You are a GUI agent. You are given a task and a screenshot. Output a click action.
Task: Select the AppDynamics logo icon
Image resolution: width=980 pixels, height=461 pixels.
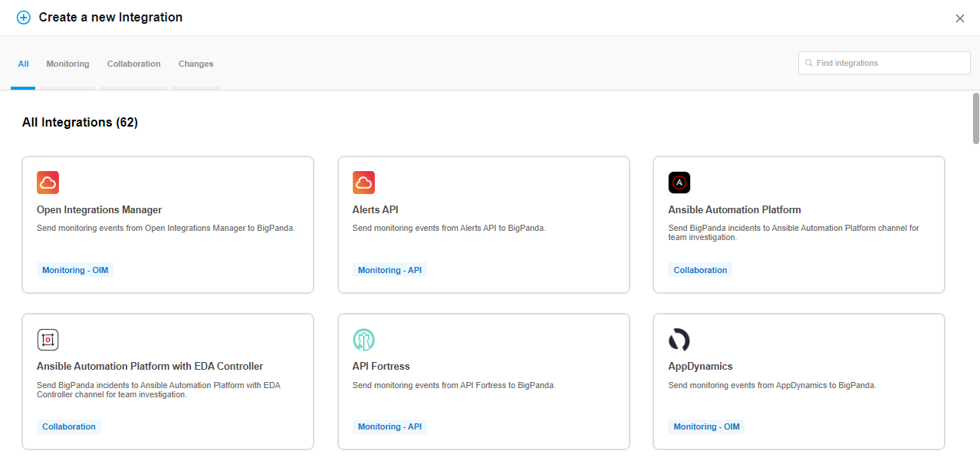pos(679,339)
